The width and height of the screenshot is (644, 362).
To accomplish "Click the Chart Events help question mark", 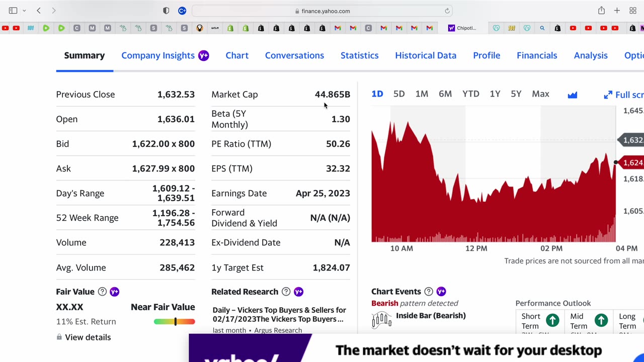I will 429,292.
